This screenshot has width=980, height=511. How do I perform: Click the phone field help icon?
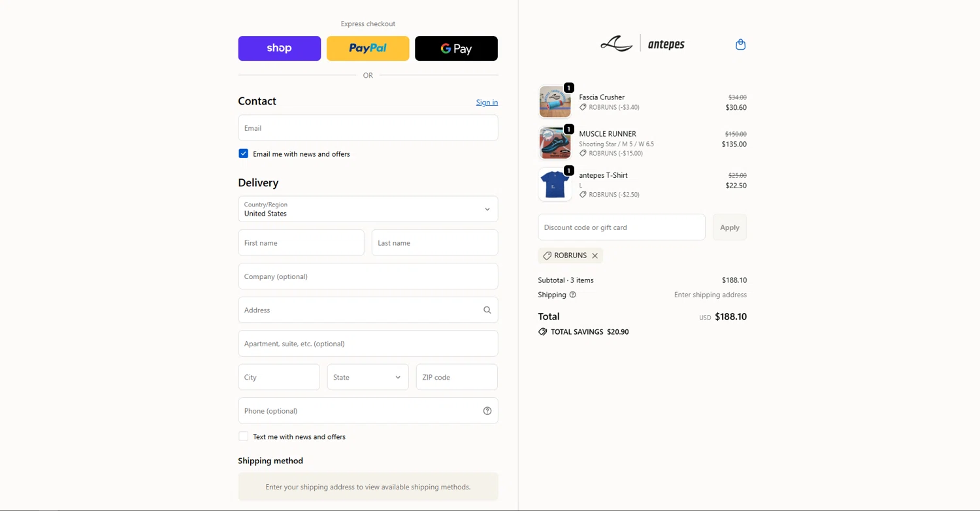pos(487,411)
